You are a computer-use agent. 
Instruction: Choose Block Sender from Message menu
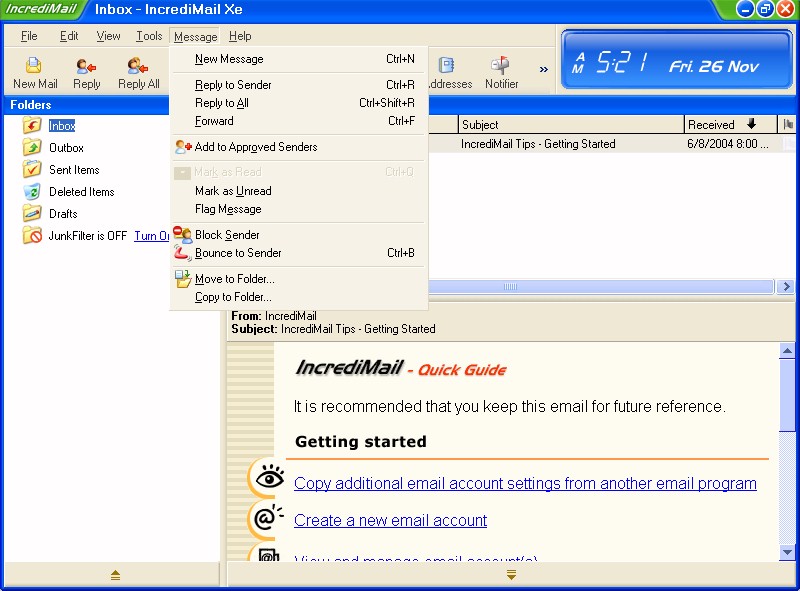227,235
